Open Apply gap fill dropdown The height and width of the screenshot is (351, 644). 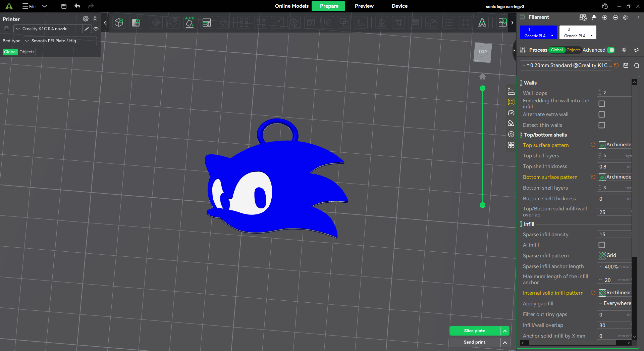[614, 303]
